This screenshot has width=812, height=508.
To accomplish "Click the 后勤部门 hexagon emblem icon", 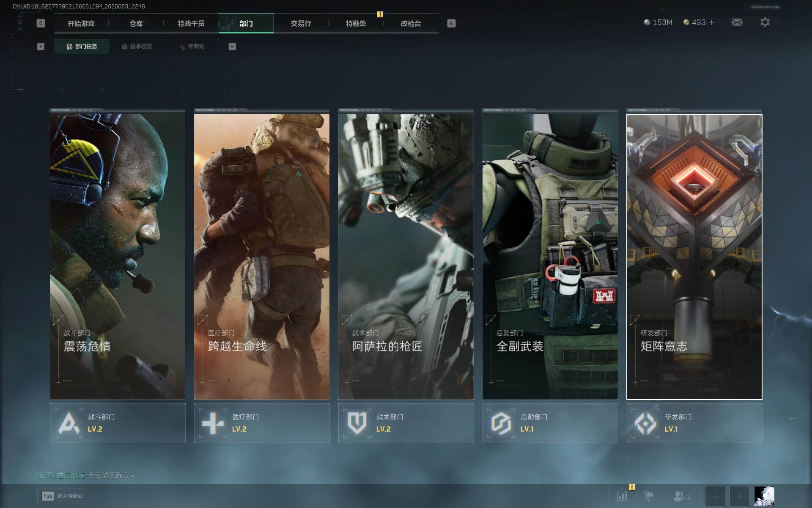I will [x=501, y=423].
